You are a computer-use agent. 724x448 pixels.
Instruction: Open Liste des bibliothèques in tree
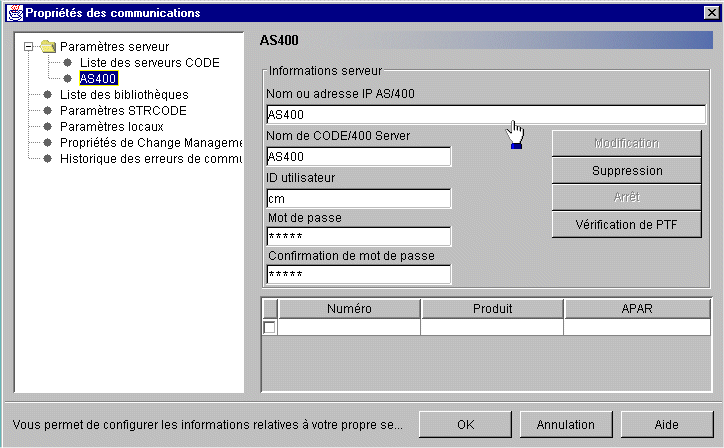click(x=123, y=95)
